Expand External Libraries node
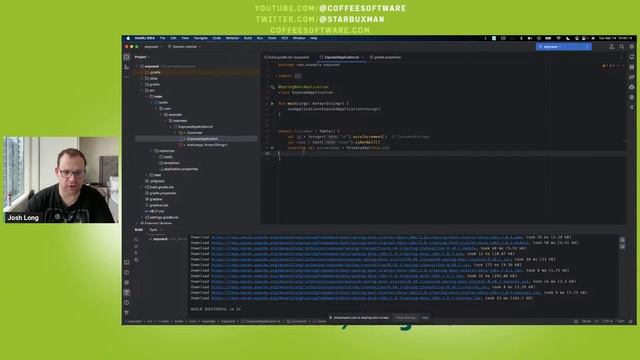 tap(138, 223)
